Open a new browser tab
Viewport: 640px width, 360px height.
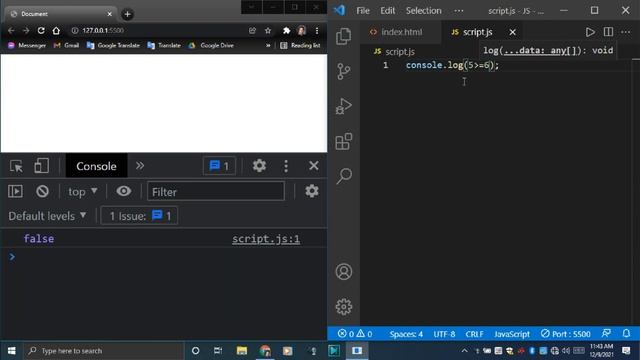[x=127, y=14]
